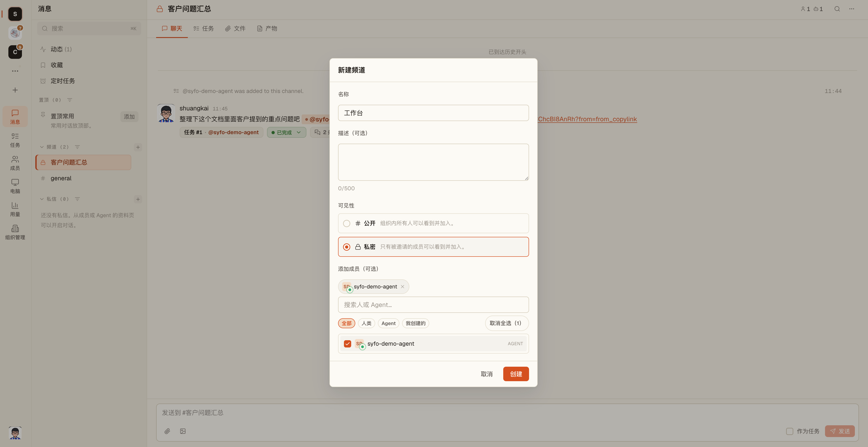The width and height of the screenshot is (868, 447).
Task: Click the 描述 description textarea
Action: click(433, 162)
